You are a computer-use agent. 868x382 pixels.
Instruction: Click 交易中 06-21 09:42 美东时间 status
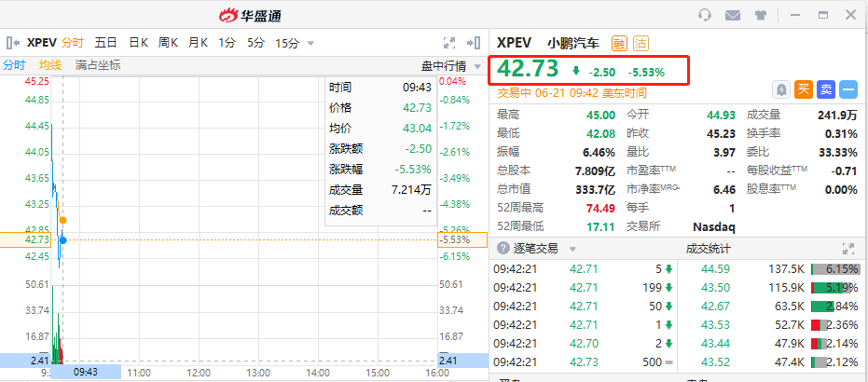pyautogui.click(x=572, y=93)
